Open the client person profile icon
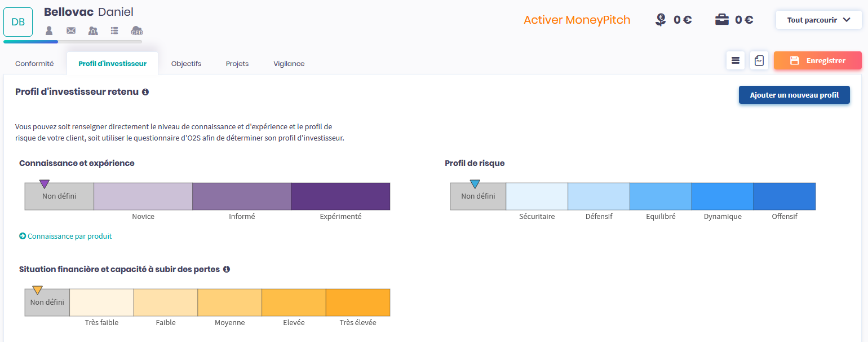Screen dimensions: 868x342 coord(49,30)
